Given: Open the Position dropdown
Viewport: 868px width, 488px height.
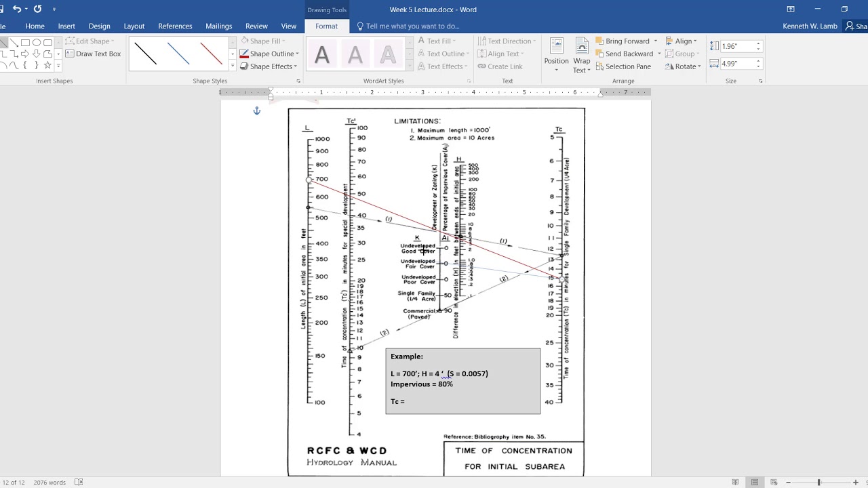Looking at the screenshot, I should click(x=556, y=56).
